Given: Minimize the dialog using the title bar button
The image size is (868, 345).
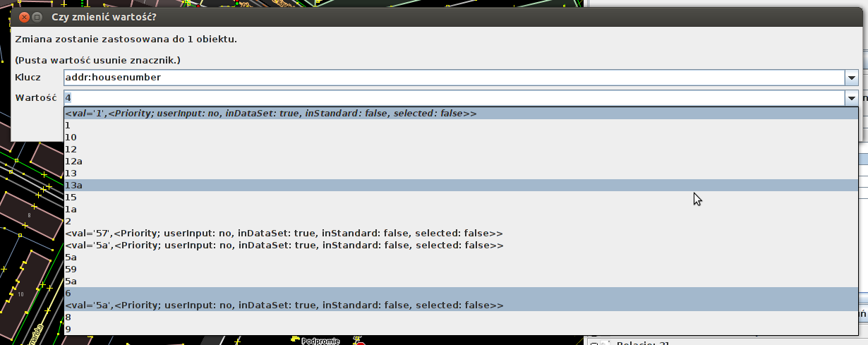Looking at the screenshot, I should (x=37, y=16).
